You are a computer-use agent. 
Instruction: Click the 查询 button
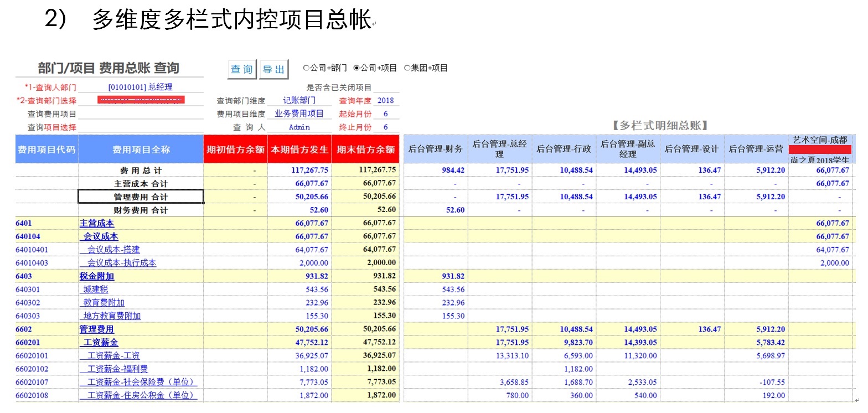242,69
